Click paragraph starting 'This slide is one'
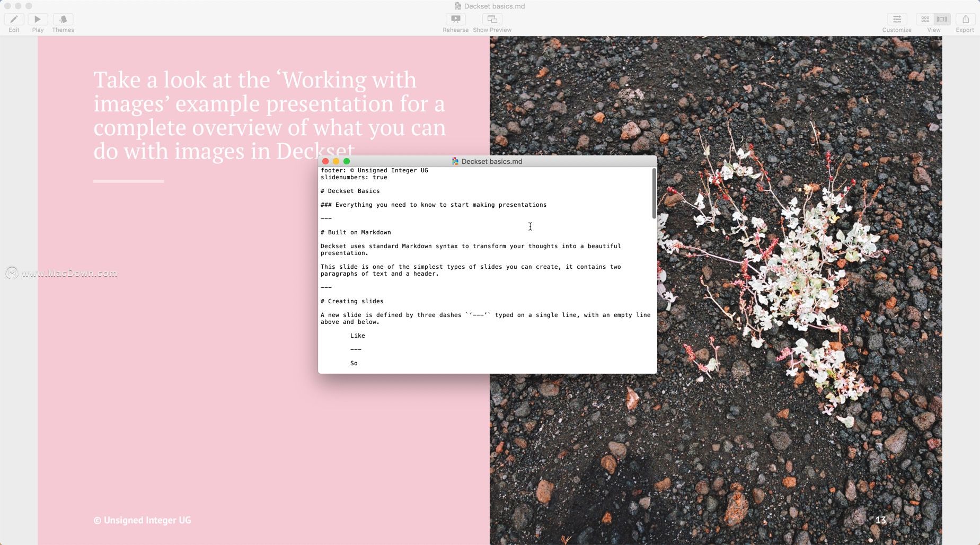The image size is (980, 545). (x=471, y=270)
